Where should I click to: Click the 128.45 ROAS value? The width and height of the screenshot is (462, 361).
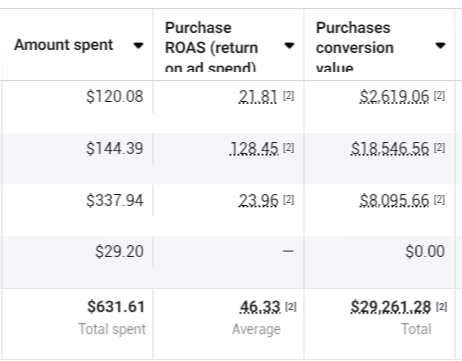254,149
